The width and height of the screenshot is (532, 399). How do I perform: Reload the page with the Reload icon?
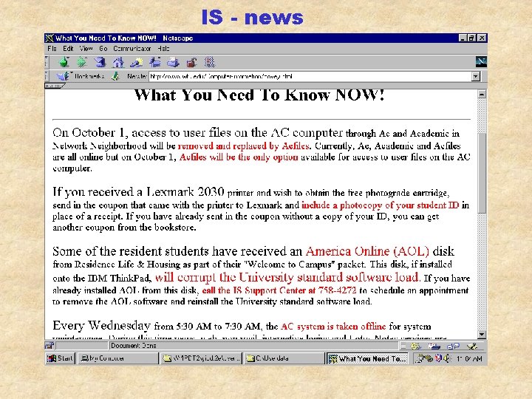point(100,62)
